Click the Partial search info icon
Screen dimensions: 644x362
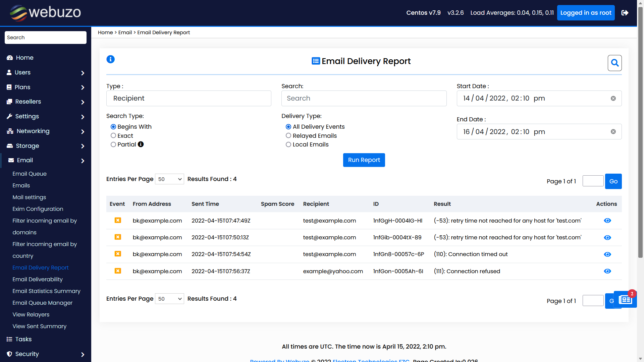coord(141,144)
